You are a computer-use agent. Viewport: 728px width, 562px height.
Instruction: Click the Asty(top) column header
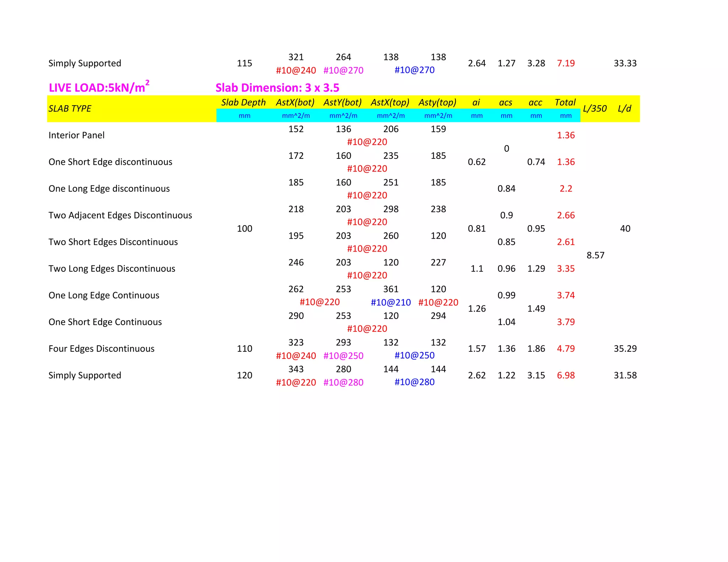point(438,103)
